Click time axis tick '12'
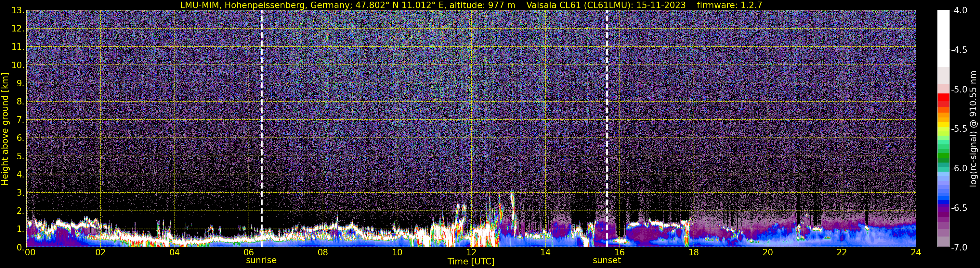Screen dimensions: 980x268 coord(471,253)
